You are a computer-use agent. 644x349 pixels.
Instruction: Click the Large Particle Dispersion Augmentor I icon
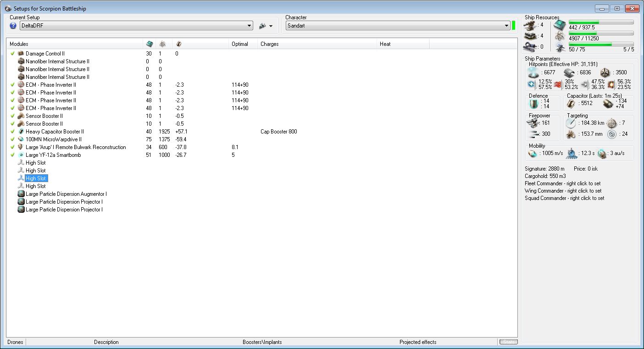21,194
